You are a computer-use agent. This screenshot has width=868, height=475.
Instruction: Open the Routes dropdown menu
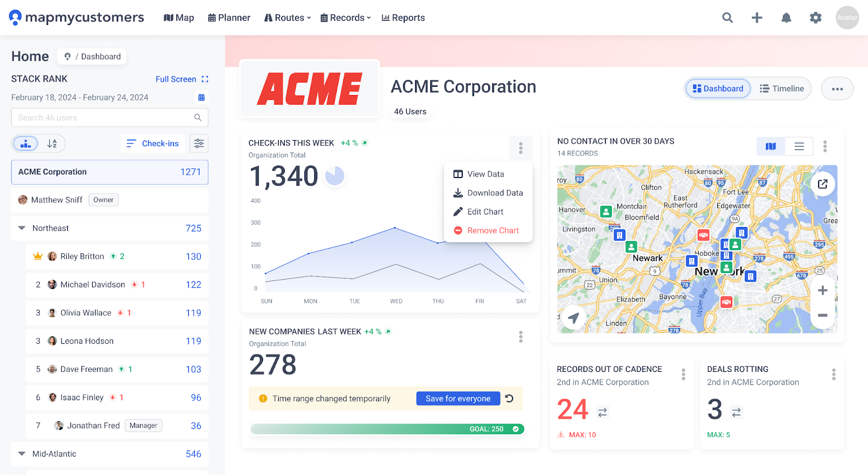pos(288,18)
